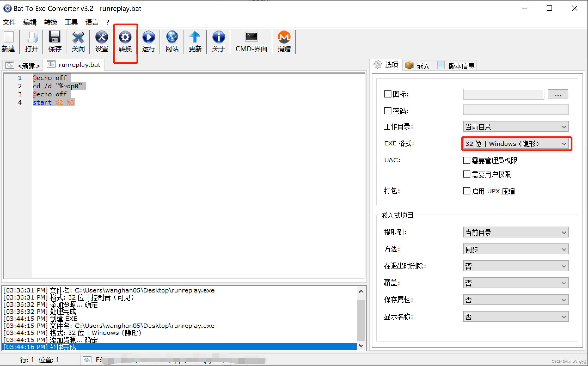Click the gear icon on the 选项 tab
The width and height of the screenshot is (588, 366).
click(378, 65)
